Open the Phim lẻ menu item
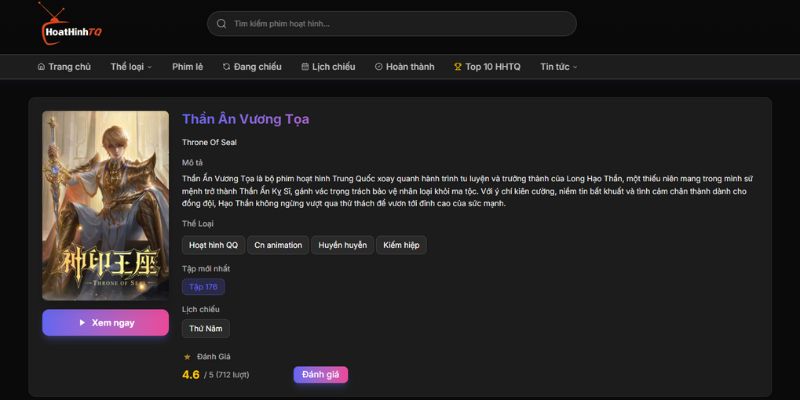This screenshot has width=800, height=400. click(x=187, y=67)
